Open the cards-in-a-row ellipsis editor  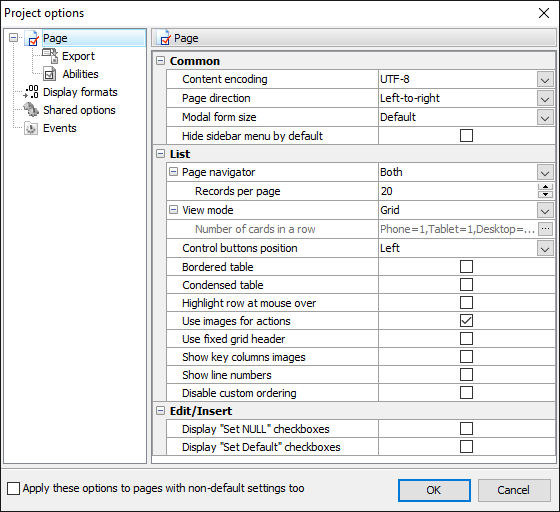tap(545, 229)
